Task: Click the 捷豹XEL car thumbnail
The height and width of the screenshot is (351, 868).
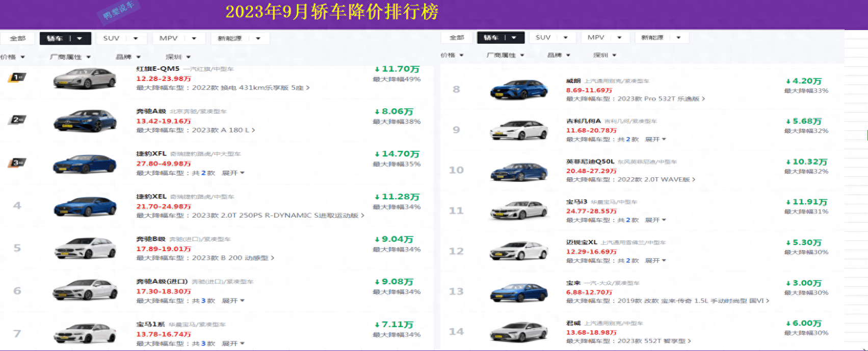Action: [x=85, y=206]
